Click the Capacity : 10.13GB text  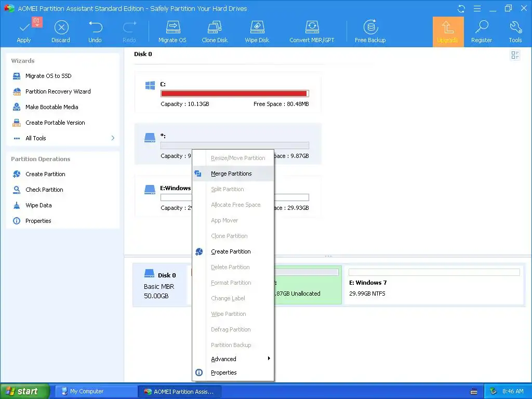[185, 104]
